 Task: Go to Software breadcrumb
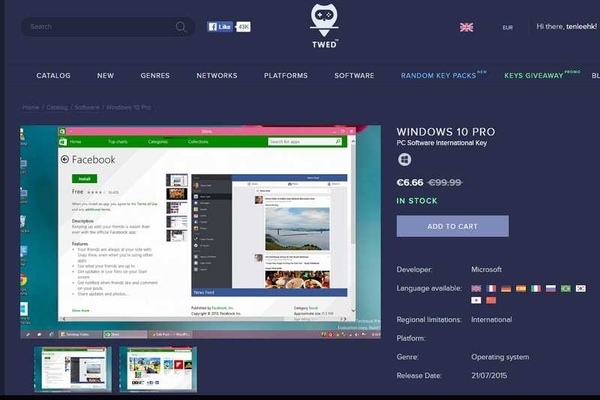(x=86, y=107)
